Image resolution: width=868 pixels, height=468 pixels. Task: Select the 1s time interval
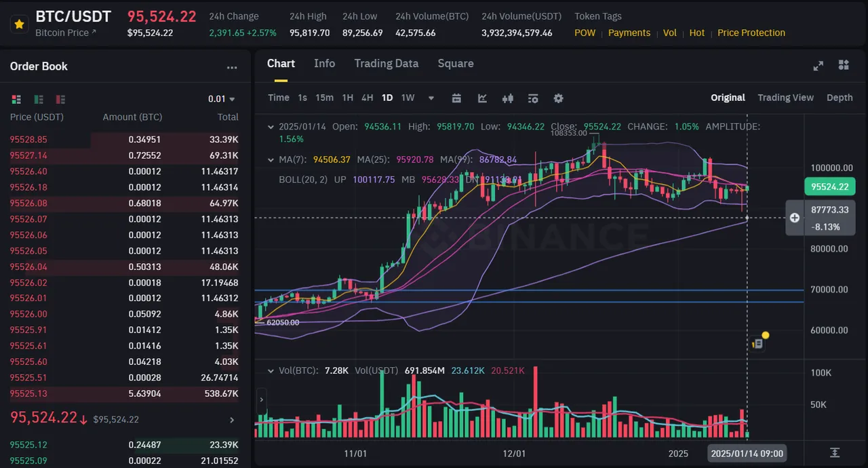pyautogui.click(x=302, y=98)
